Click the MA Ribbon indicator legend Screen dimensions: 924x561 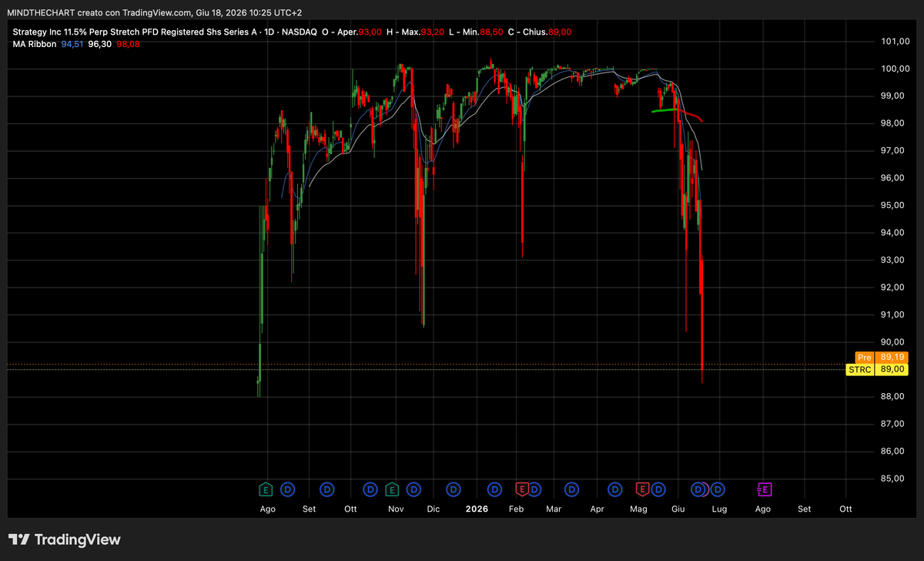(x=34, y=44)
